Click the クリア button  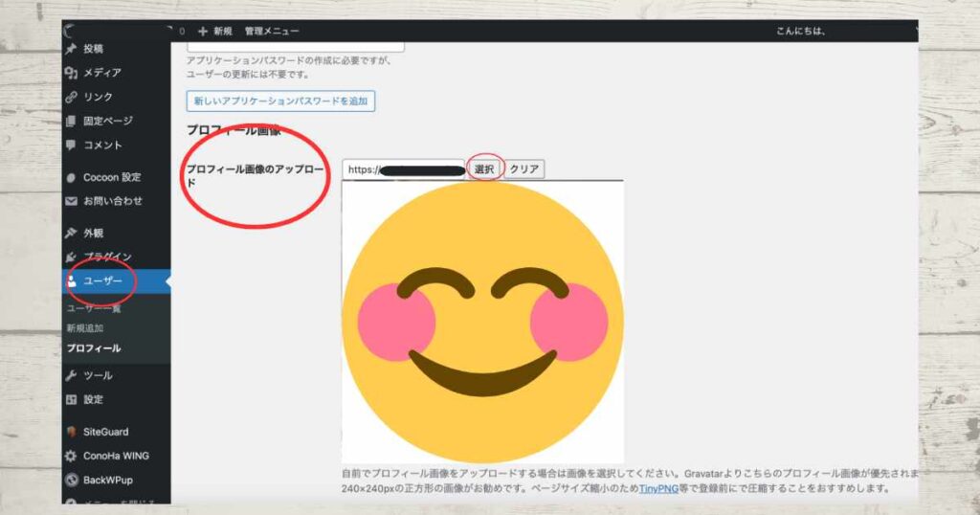[x=523, y=168]
